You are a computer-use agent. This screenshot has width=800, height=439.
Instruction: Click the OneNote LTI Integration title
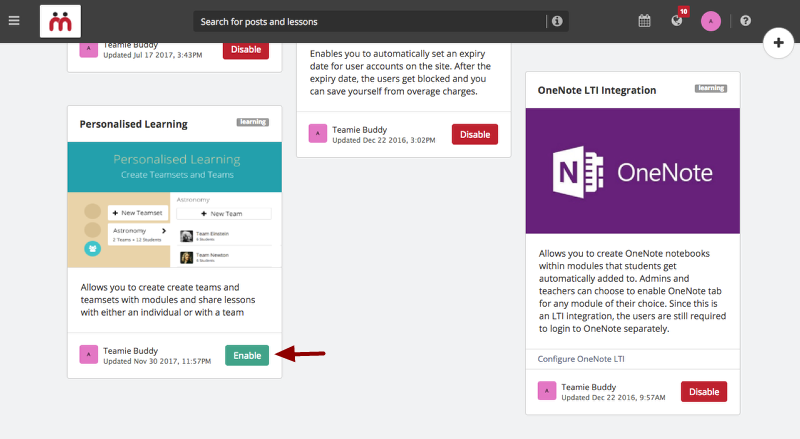597,90
